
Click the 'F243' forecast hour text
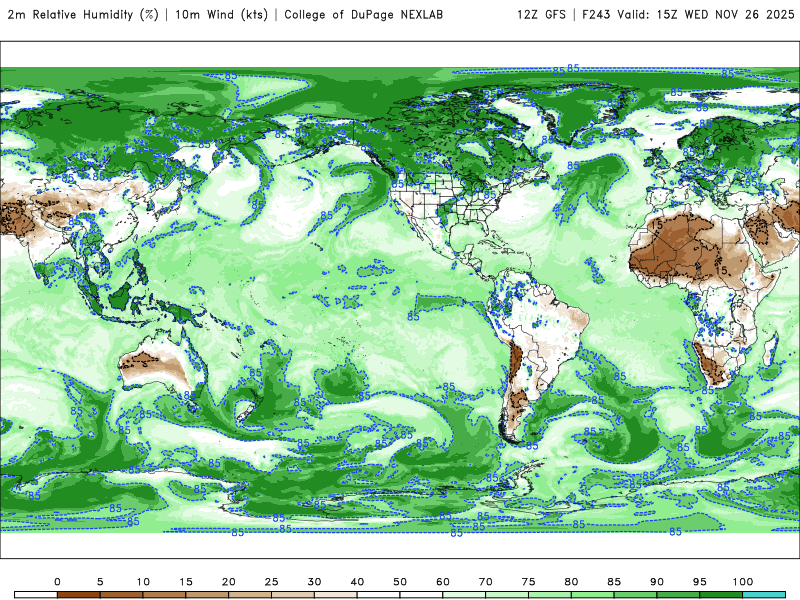point(596,15)
